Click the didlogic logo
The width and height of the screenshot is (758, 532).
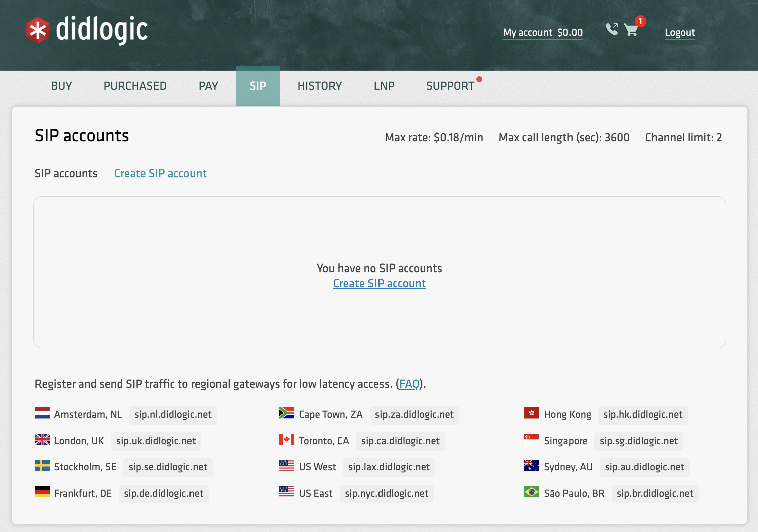coord(87,30)
